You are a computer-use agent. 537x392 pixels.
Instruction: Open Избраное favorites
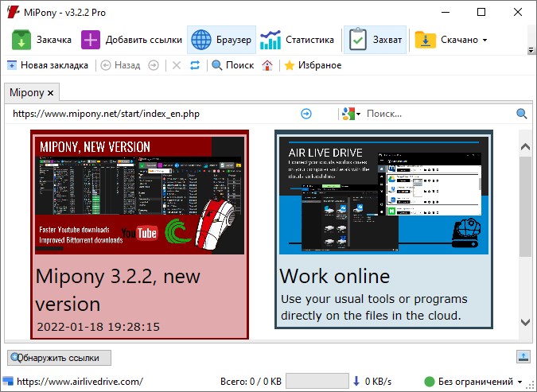[313, 65]
